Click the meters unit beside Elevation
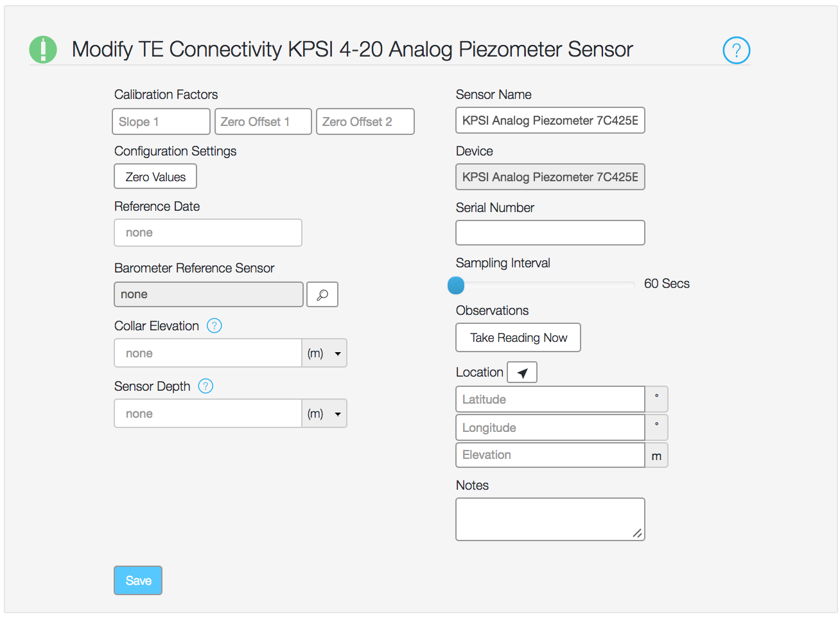The height and width of the screenshot is (617, 840). coord(656,455)
